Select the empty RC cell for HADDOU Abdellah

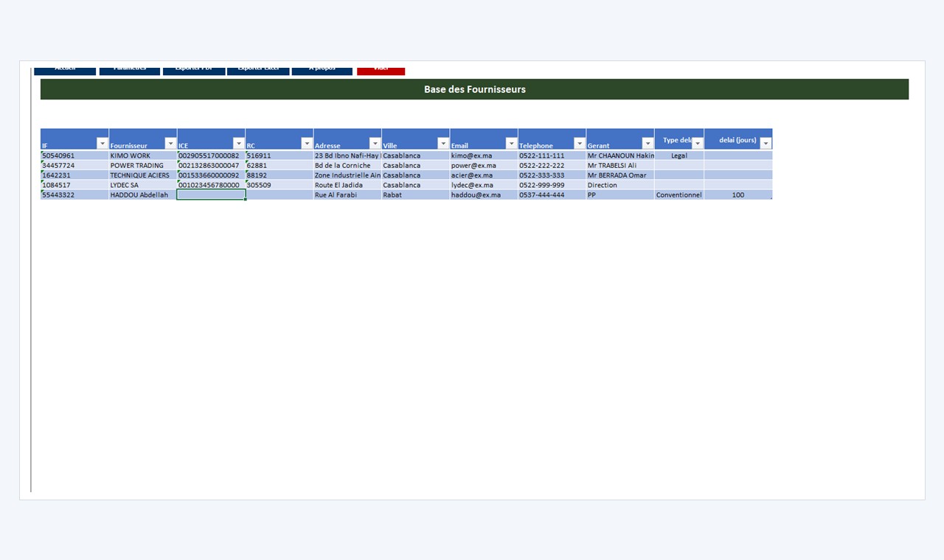280,195
